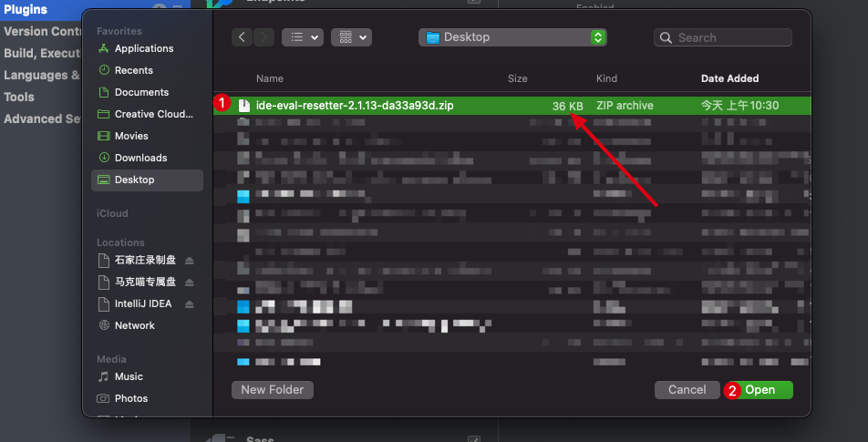Select Plugins in the settings sidebar
The image size is (868, 442).
click(26, 9)
